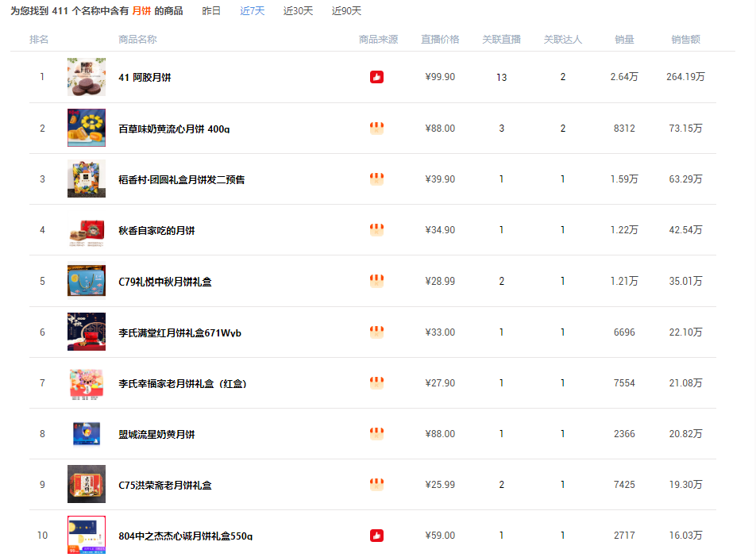Click the 稻香村 gift box thumbnail
Viewport: 756px width, 557px height.
(x=87, y=179)
